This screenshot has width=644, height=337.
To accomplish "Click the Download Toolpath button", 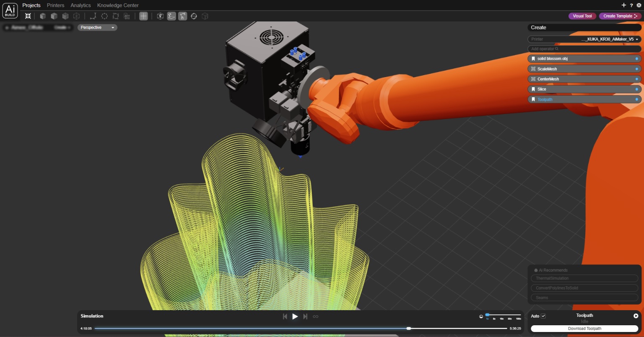I will (584, 329).
